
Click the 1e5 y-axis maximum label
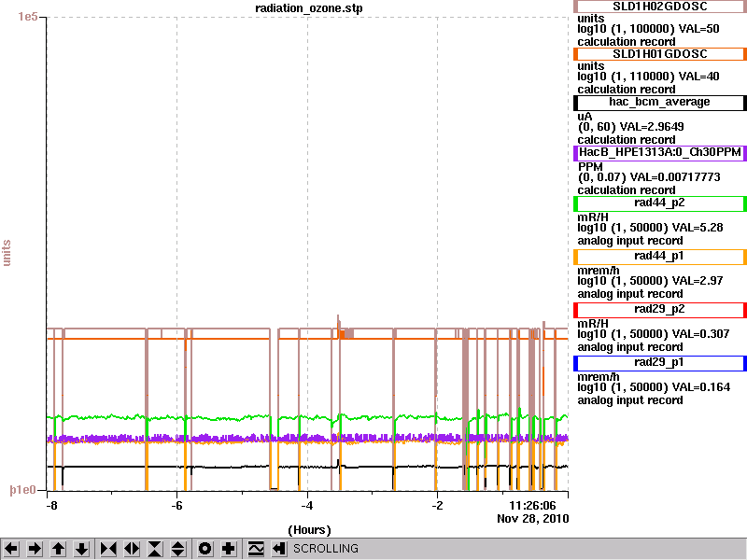(x=28, y=17)
